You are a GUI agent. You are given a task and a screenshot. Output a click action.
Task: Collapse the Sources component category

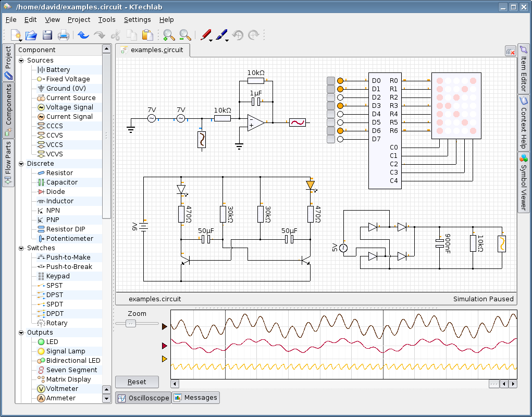click(x=21, y=60)
